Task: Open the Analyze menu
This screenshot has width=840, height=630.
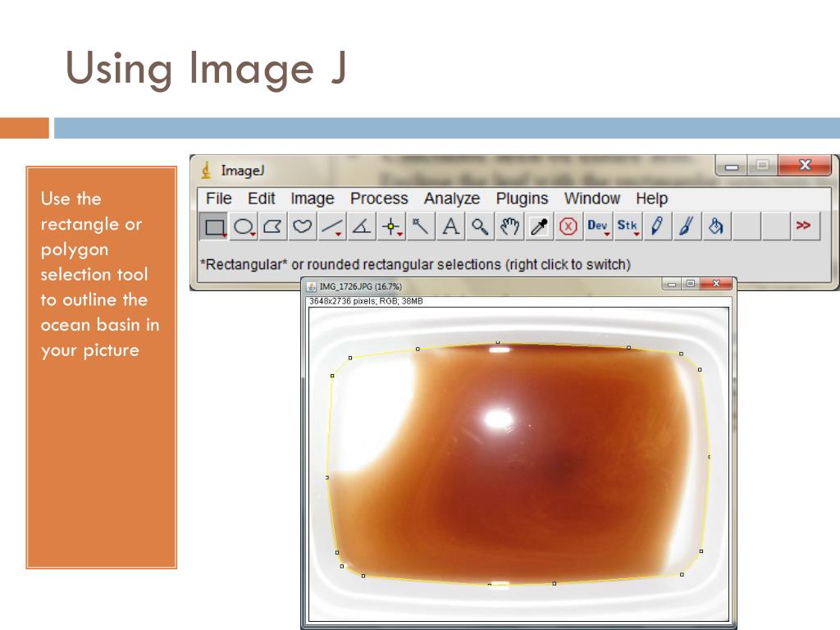Action: pos(452,199)
